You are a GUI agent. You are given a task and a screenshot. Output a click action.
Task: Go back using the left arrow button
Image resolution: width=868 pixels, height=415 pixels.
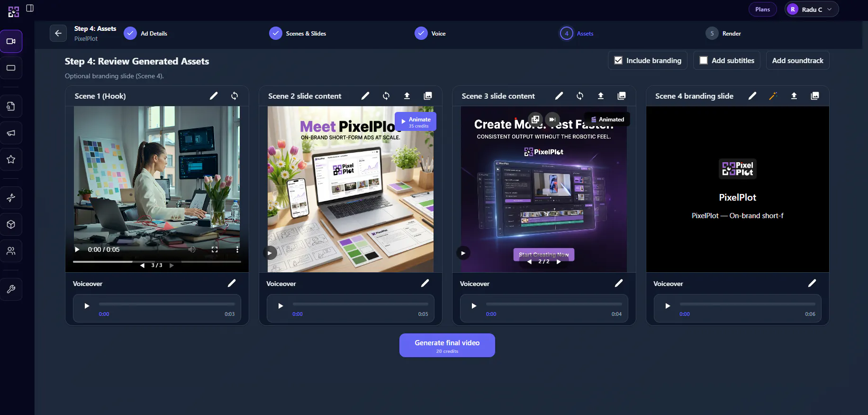(x=58, y=33)
